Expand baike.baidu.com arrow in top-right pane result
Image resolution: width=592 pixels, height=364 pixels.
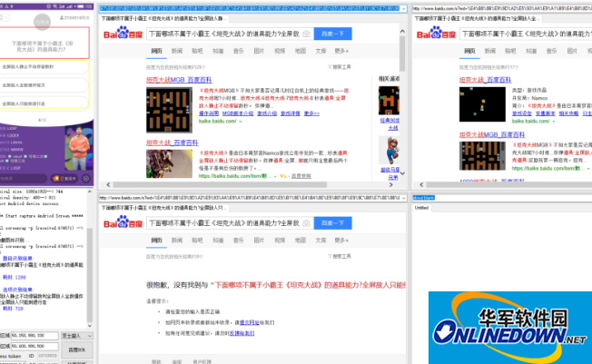click(x=554, y=122)
